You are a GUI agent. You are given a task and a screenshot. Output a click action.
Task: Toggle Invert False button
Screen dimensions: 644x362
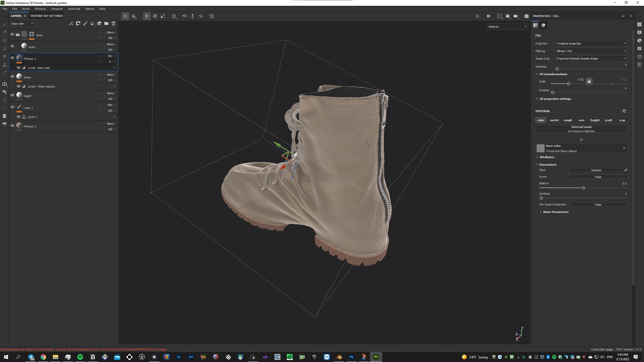click(x=598, y=177)
